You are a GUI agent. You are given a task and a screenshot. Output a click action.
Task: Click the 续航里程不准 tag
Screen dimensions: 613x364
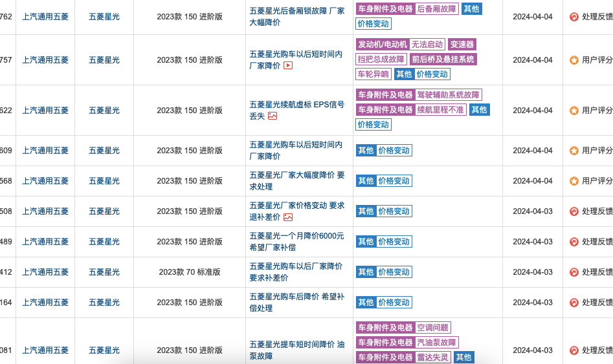pos(441,110)
